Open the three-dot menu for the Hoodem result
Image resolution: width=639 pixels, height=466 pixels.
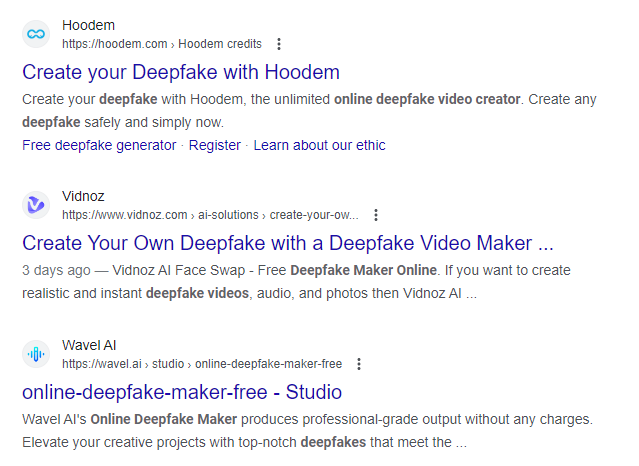coord(279,44)
